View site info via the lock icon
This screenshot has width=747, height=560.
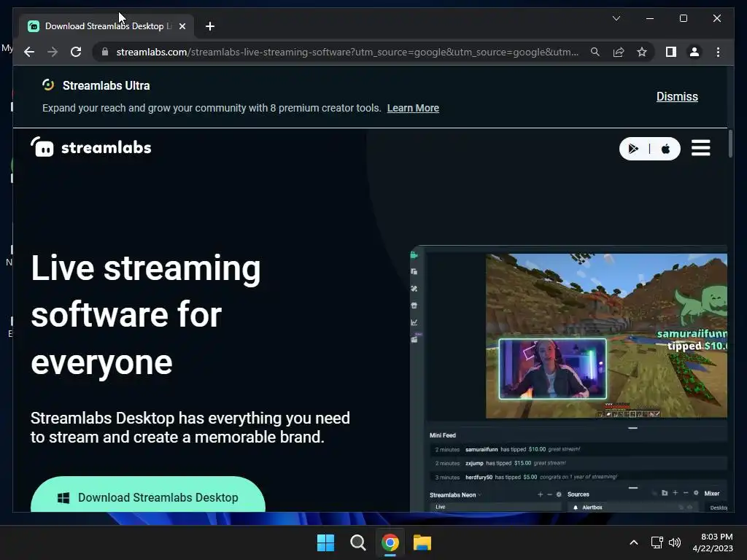[105, 52]
